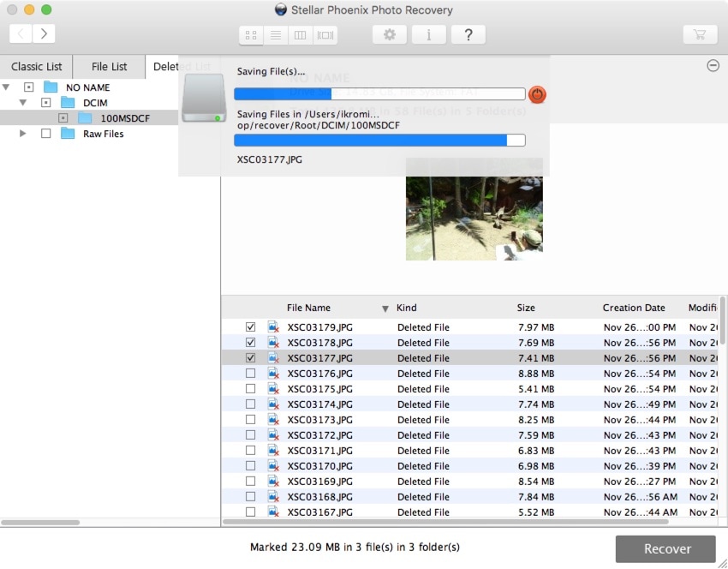
Task: Sort by the Size column header
Action: (x=526, y=308)
